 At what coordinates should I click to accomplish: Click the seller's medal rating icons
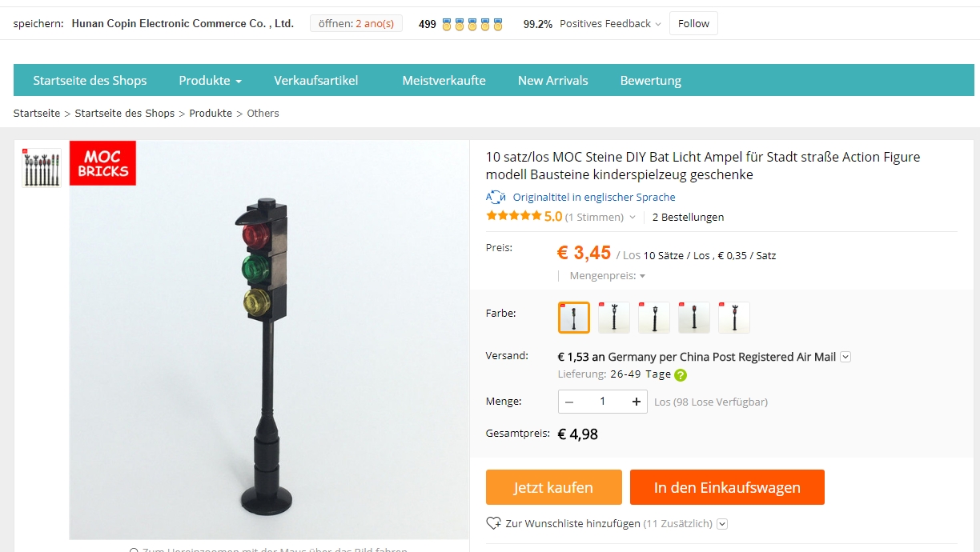pyautogui.click(x=472, y=24)
